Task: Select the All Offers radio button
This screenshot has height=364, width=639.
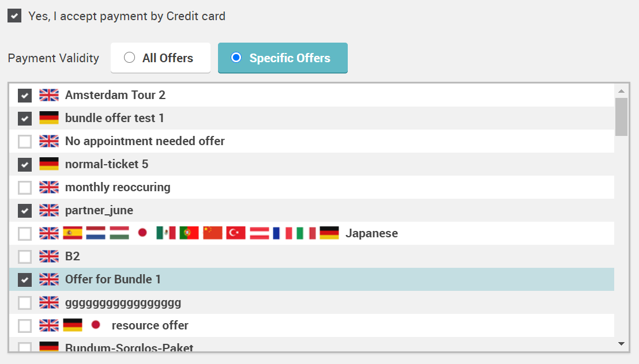Action: [x=130, y=58]
